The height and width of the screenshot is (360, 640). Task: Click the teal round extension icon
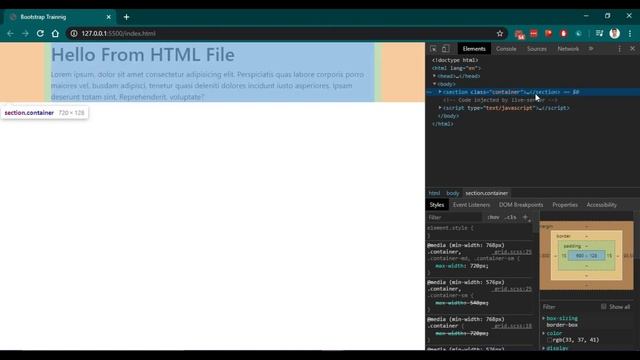click(x=579, y=33)
